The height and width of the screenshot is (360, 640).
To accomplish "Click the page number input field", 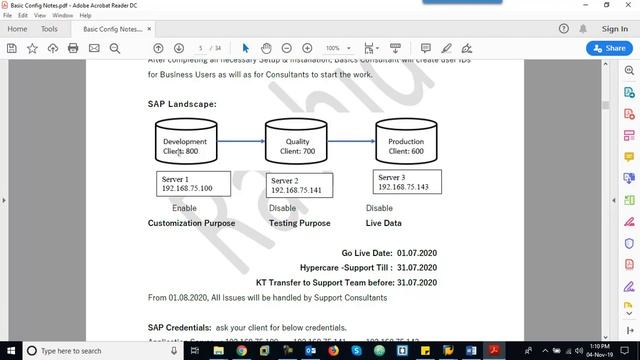I will (201, 48).
